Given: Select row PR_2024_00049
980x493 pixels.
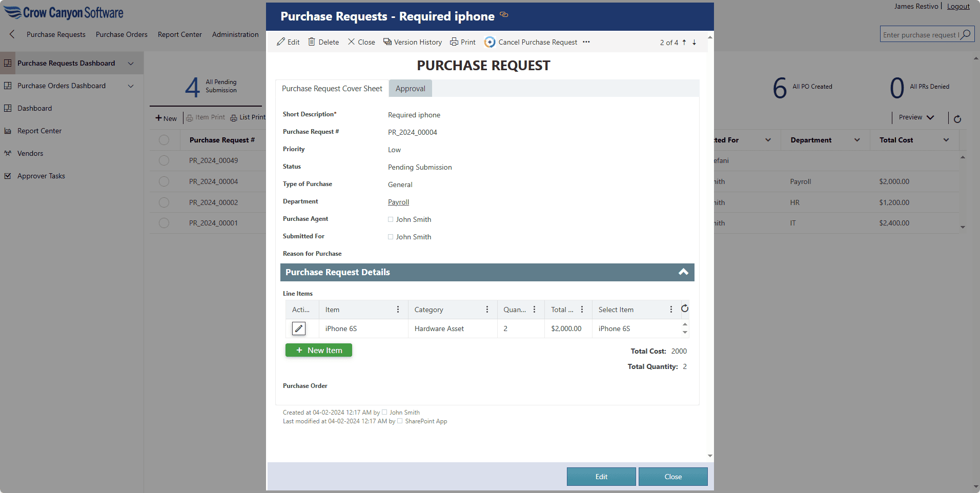Looking at the screenshot, I should click(x=164, y=160).
